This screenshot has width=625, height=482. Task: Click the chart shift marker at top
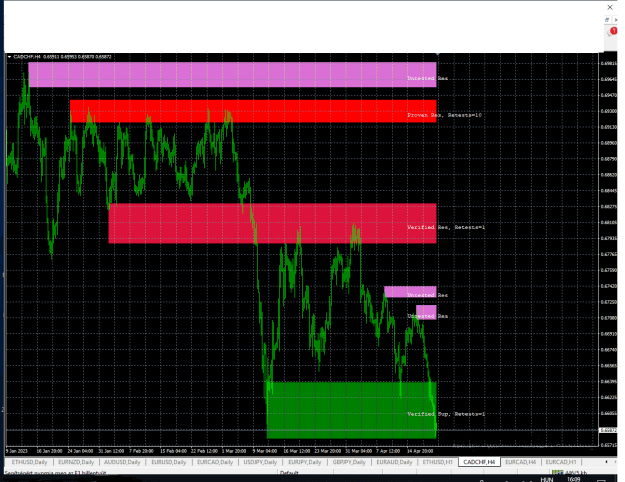[437, 54]
